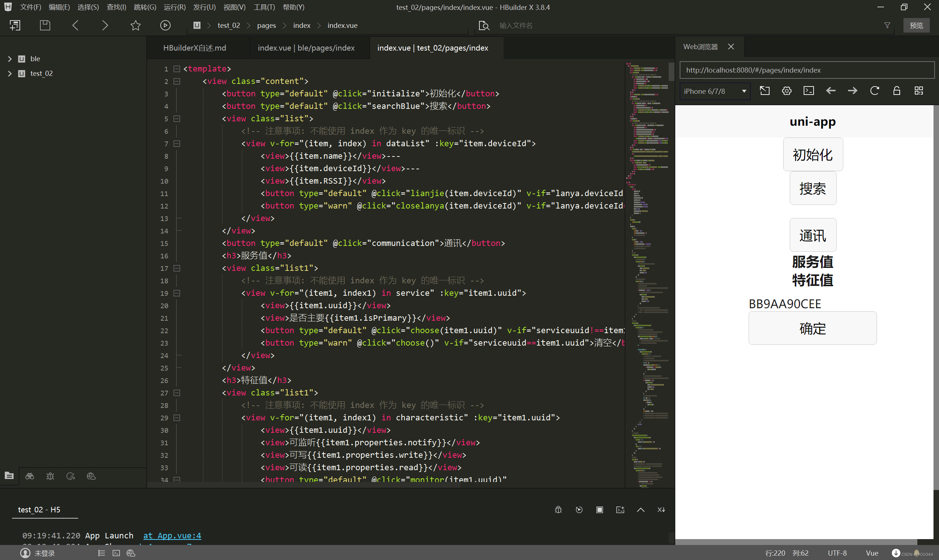Open browser devtools console icon
The image size is (939, 560).
pos(809,91)
